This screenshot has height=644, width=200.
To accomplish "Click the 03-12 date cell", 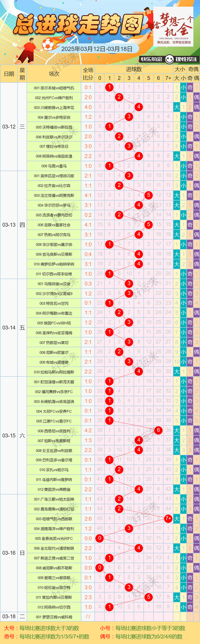I will [9, 127].
